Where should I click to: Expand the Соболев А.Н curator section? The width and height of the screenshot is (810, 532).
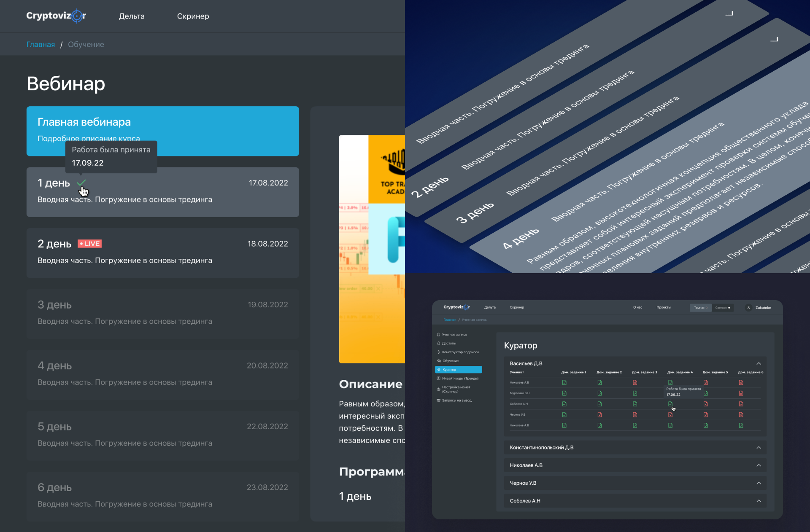pos(759,501)
